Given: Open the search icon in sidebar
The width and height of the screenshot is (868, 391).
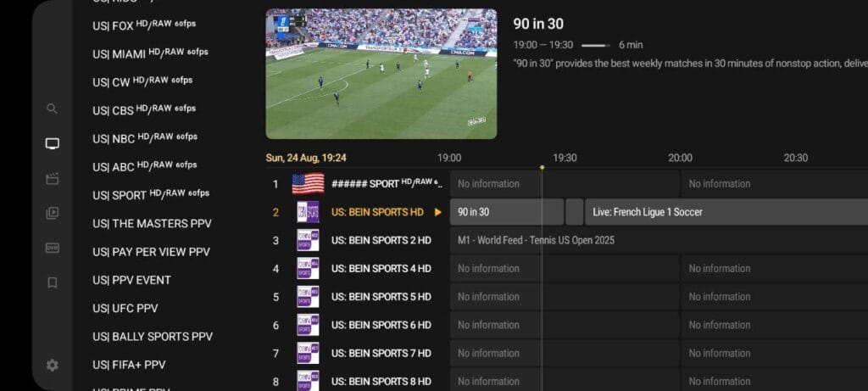Looking at the screenshot, I should pos(52,109).
